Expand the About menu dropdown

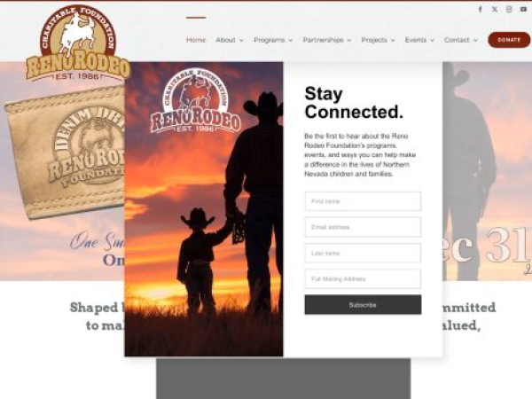(230, 40)
